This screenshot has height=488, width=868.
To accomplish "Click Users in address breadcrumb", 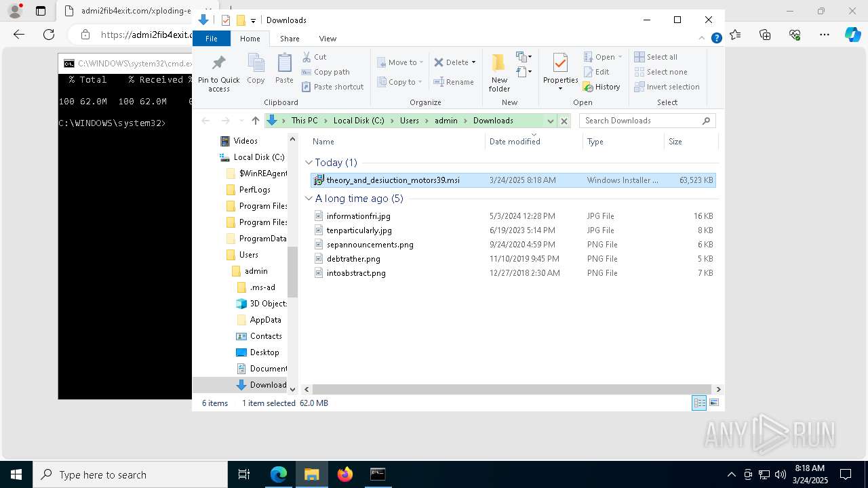I will click(409, 121).
